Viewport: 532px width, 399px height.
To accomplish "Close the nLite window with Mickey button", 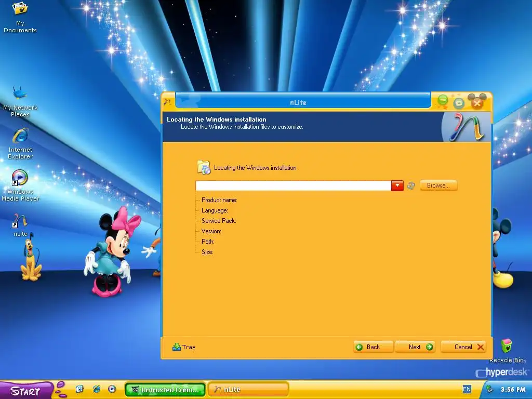I will 477,101.
